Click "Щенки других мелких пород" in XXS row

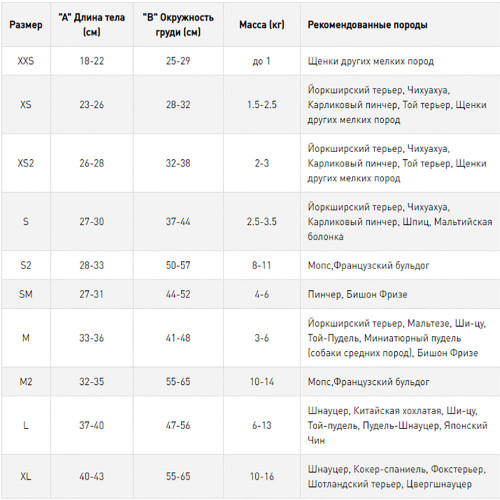(x=371, y=61)
